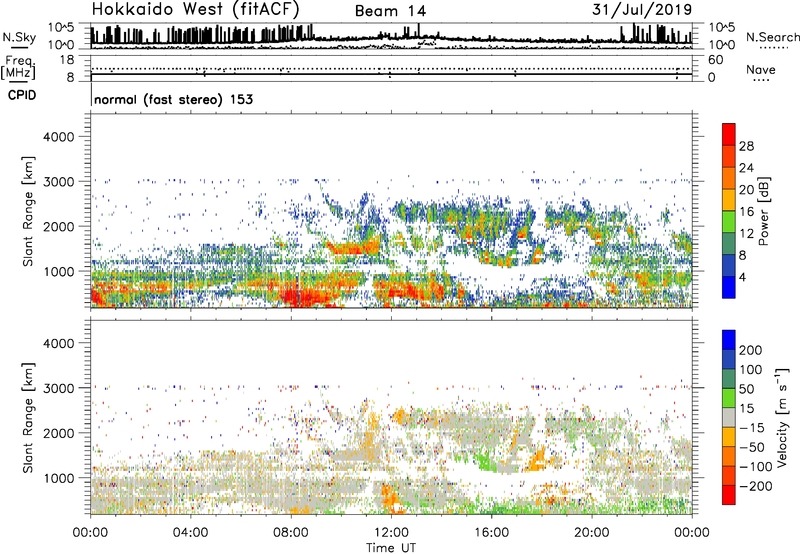Viewport: 800px width, 554px height.
Task: Click the 'Hokkaido West (fitACF)' plot title
Action: (x=195, y=9)
